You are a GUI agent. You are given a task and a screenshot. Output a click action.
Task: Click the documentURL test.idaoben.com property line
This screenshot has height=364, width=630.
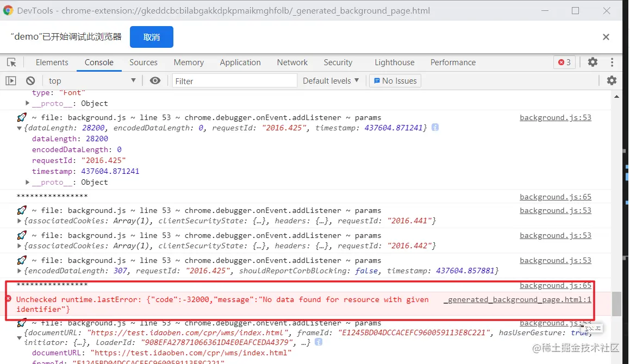161,353
